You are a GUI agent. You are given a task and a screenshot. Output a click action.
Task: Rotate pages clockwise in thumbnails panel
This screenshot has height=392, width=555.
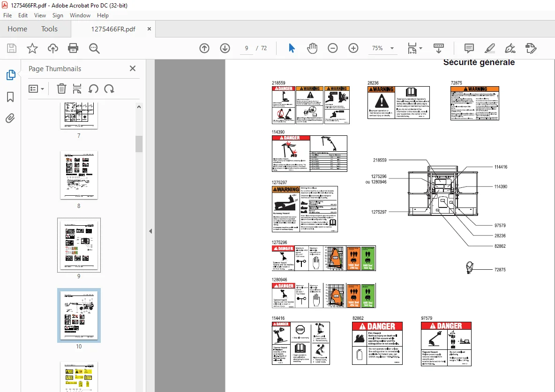pyautogui.click(x=109, y=89)
